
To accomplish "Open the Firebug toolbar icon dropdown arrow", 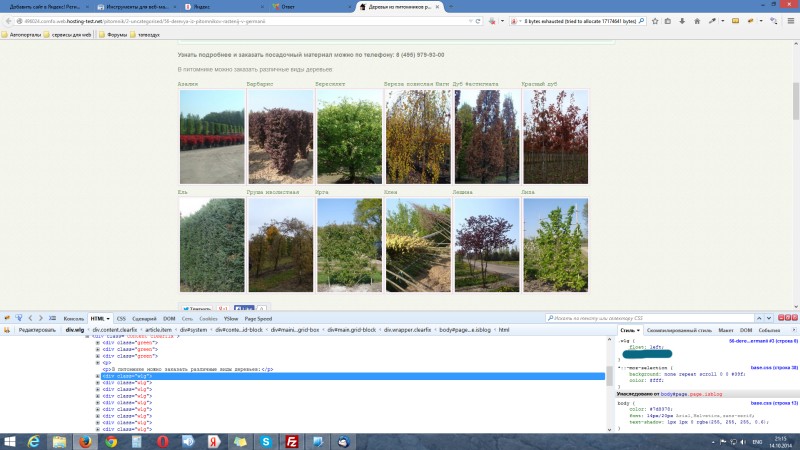I will [x=761, y=21].
